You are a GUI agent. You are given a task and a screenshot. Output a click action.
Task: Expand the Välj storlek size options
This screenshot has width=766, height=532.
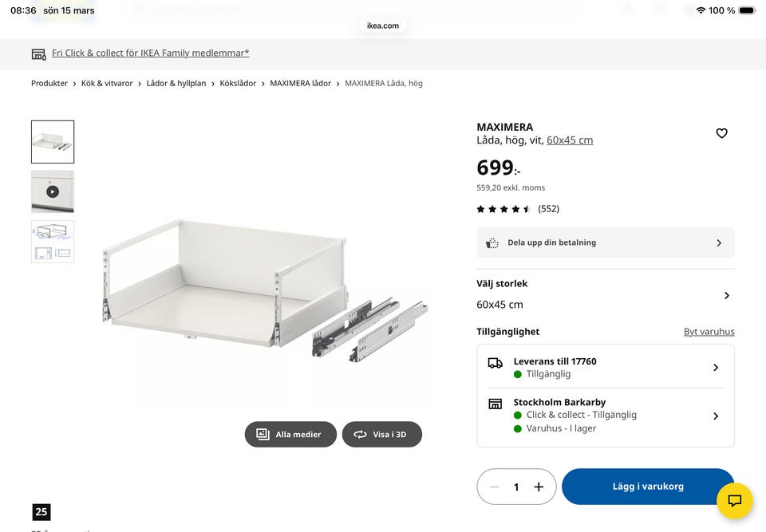[x=726, y=294]
